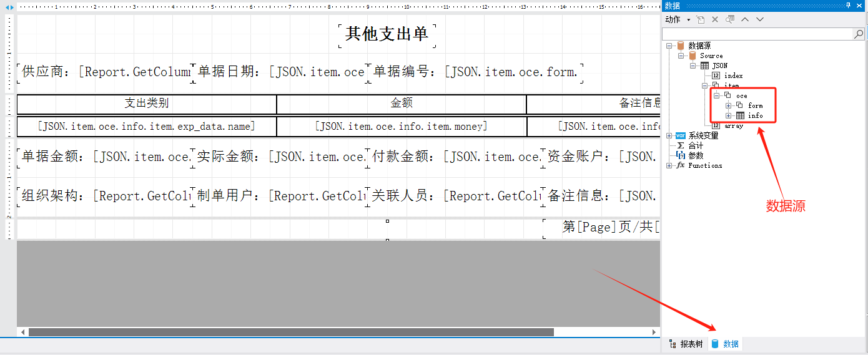
Task: Click the JSON table icon
Action: click(704, 66)
